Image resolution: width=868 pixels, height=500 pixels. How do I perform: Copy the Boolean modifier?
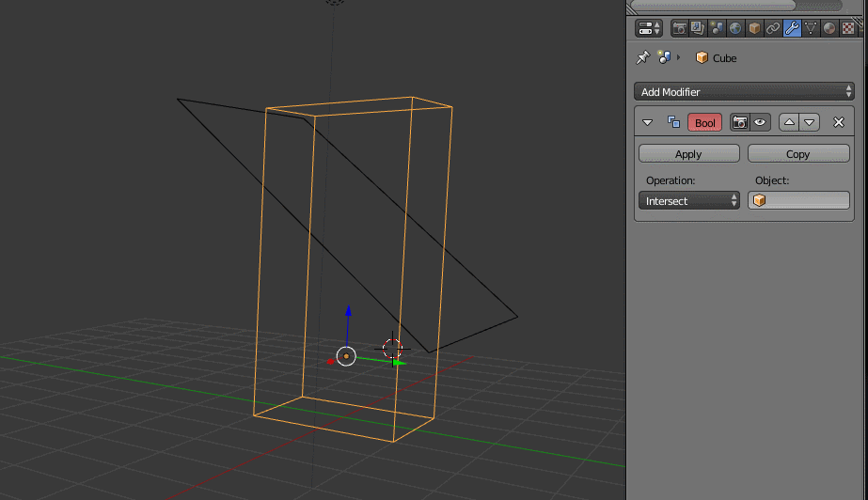(x=798, y=154)
